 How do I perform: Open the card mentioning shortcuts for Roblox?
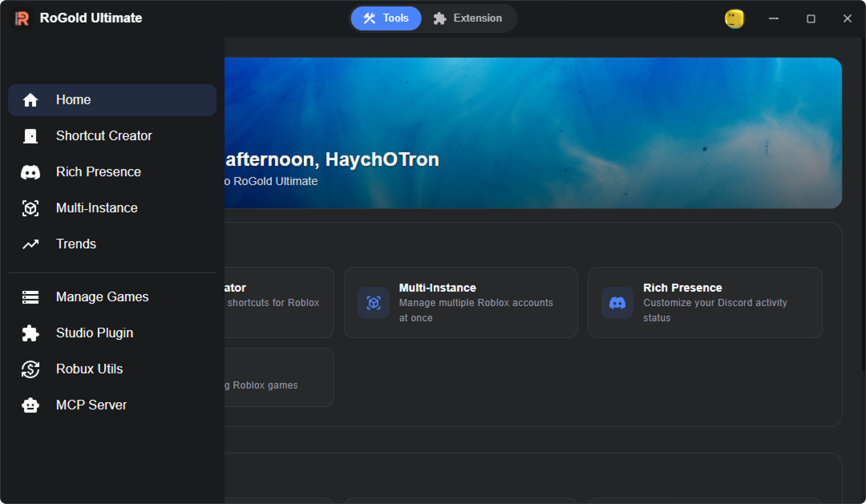point(279,302)
